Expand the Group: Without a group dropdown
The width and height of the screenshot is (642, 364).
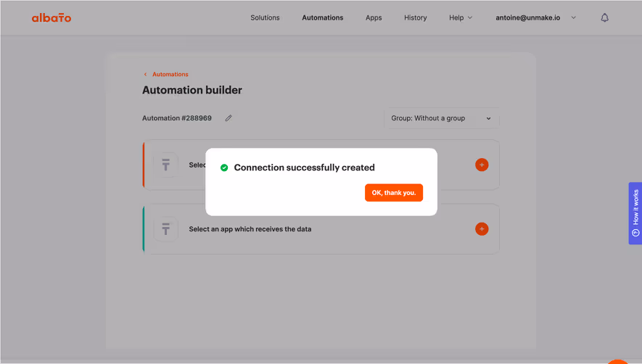(x=441, y=118)
